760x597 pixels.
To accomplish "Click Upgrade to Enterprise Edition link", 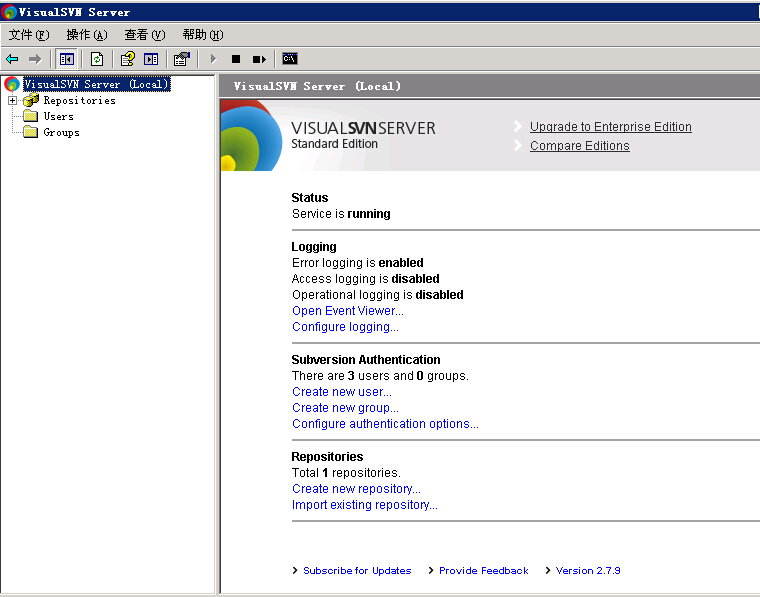I will tap(611, 126).
